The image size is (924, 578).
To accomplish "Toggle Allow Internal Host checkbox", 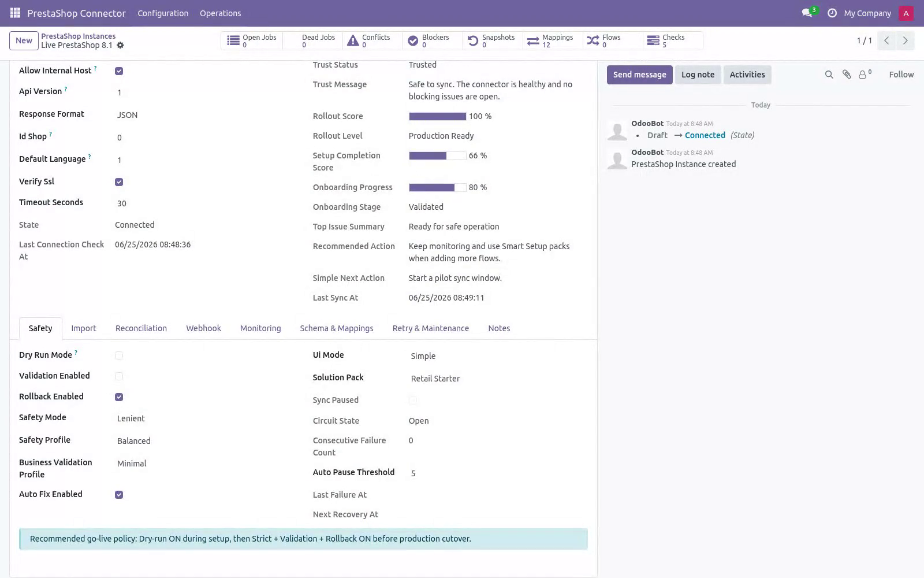I will pos(119,71).
